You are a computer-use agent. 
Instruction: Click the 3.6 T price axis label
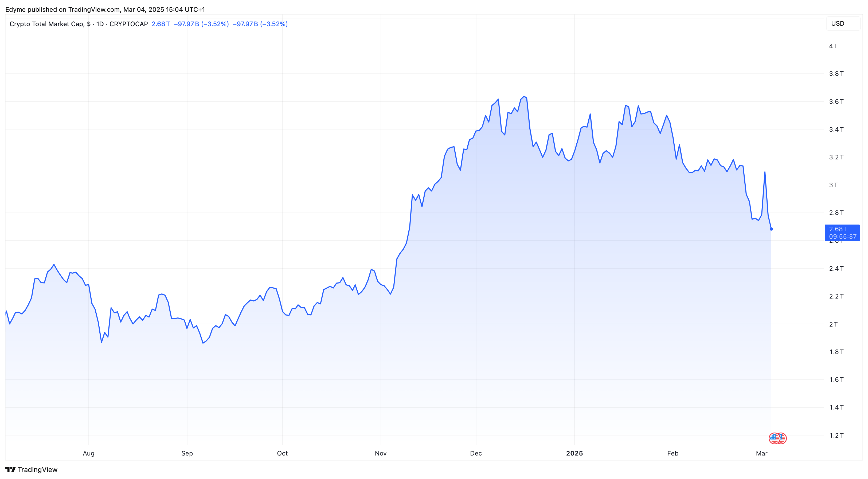[836, 102]
